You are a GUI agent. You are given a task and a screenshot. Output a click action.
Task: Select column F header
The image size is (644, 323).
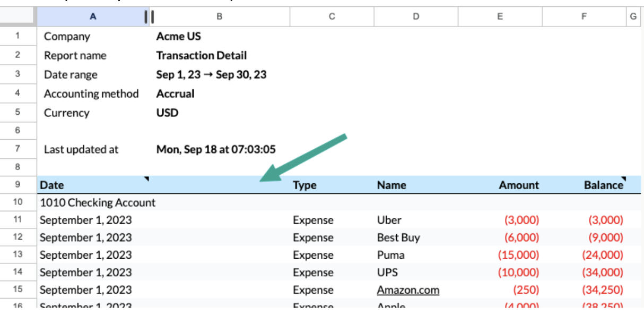point(584,16)
